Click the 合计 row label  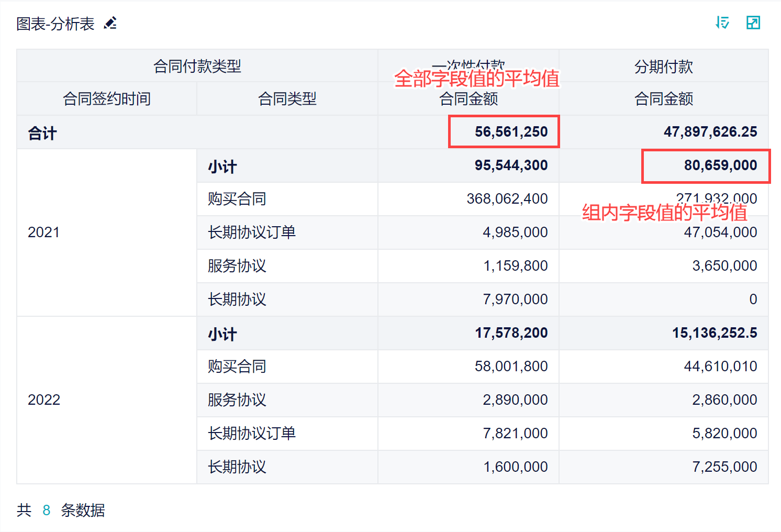click(x=42, y=133)
